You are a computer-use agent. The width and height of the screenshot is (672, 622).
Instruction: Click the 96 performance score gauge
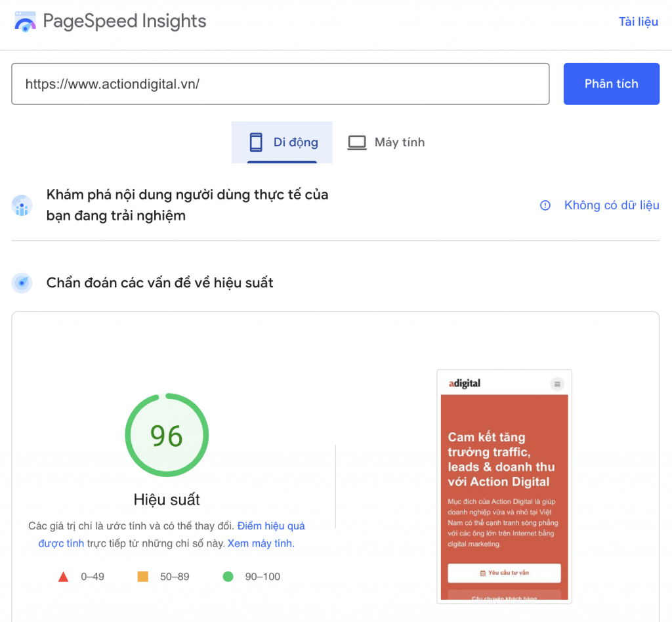pyautogui.click(x=167, y=435)
